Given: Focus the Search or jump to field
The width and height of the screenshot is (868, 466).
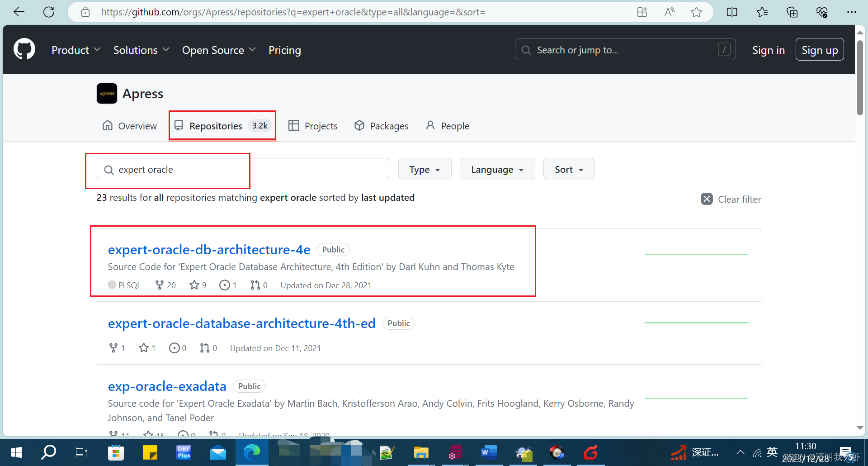Looking at the screenshot, I should [625, 49].
